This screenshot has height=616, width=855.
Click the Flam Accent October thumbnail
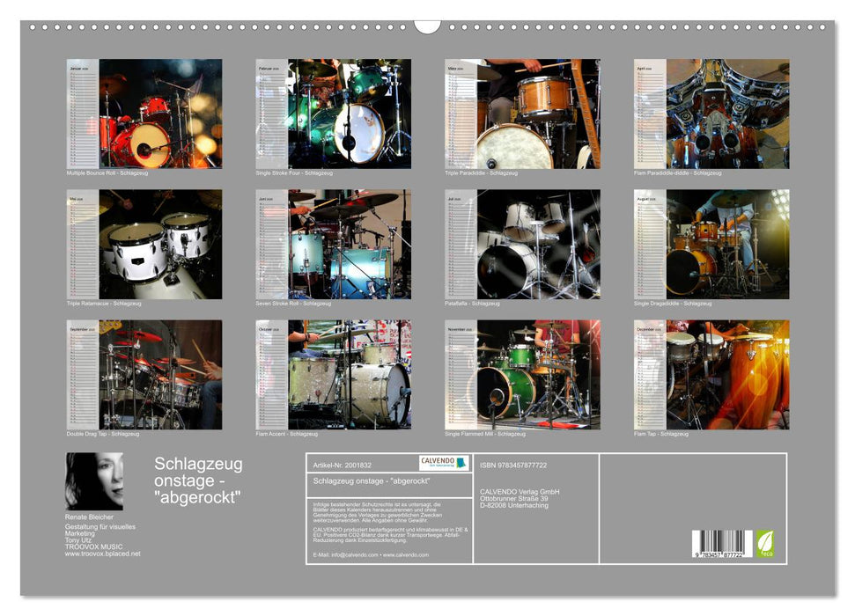click(333, 375)
